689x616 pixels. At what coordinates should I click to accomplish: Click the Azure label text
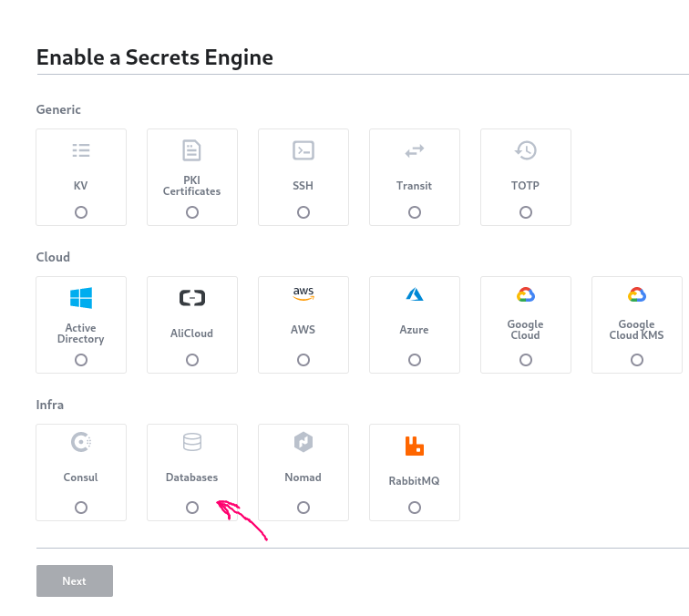click(x=415, y=330)
